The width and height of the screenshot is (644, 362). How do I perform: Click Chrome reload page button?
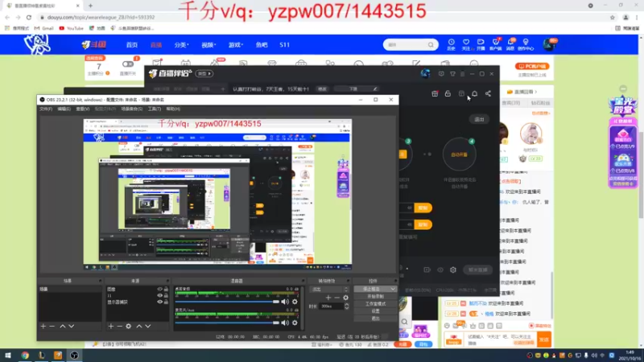click(x=29, y=17)
